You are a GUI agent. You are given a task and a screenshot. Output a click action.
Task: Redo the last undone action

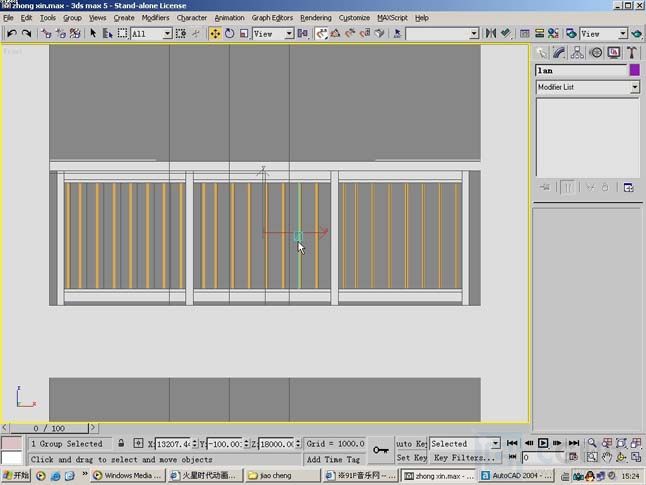pos(26,33)
